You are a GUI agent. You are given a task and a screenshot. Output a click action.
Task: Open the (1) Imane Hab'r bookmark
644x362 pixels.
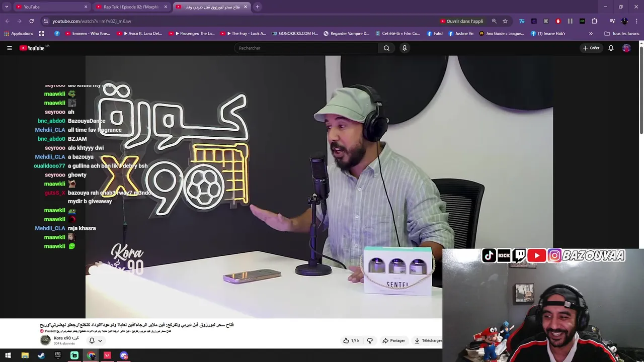pos(548,34)
